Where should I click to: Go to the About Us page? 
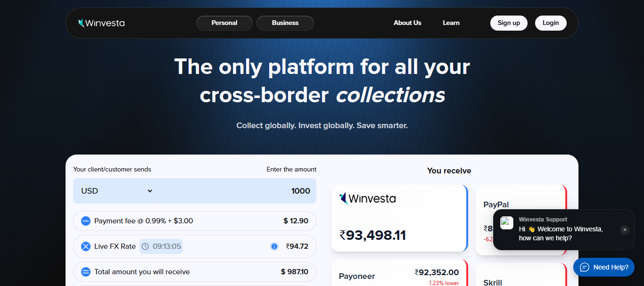[x=407, y=23]
